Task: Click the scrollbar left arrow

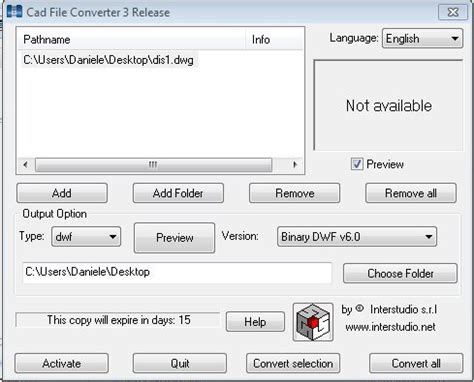Action: click(25, 165)
